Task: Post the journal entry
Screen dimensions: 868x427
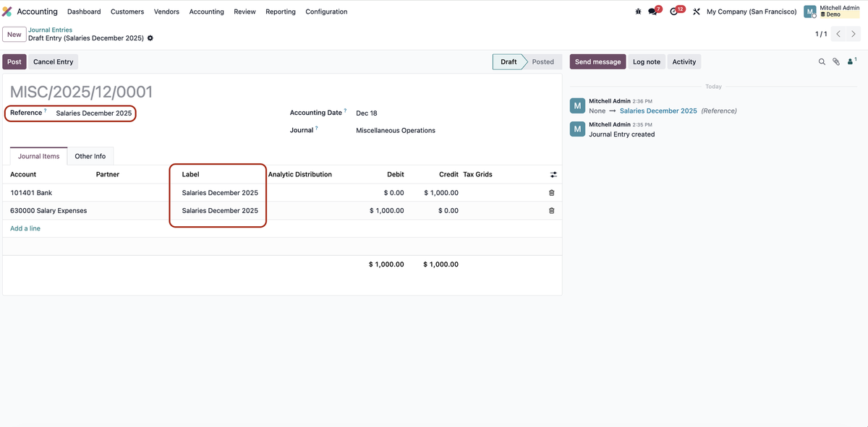Action: (14, 62)
